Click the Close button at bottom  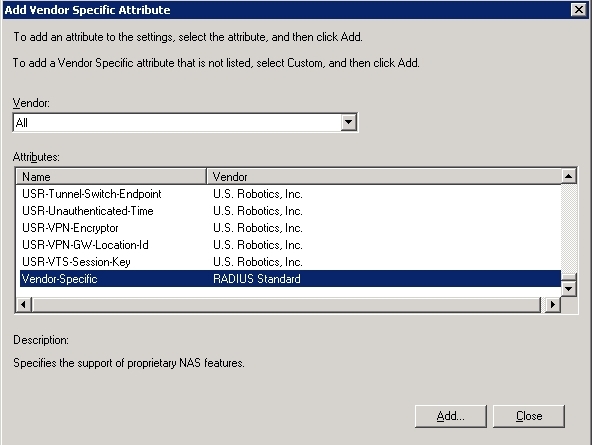[x=529, y=416]
